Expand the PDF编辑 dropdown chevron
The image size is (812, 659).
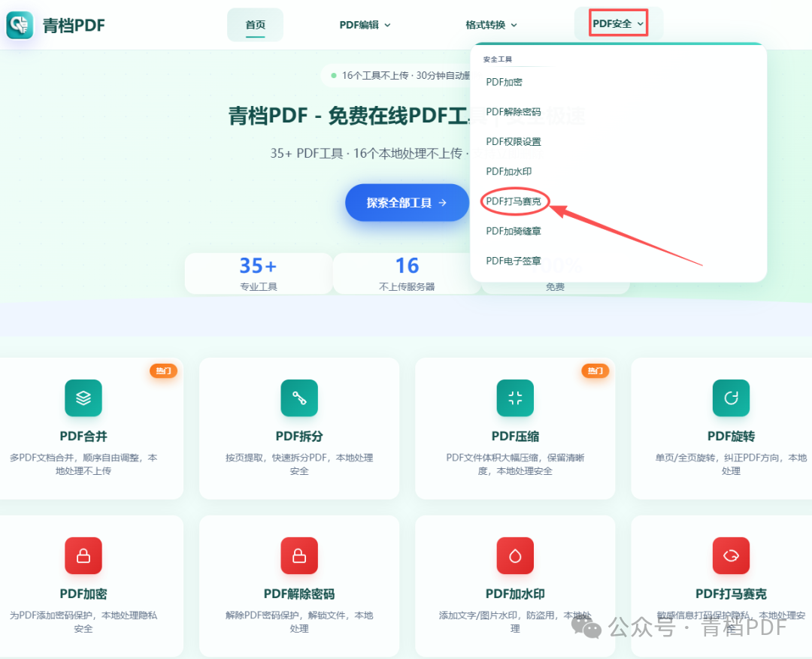pyautogui.click(x=387, y=25)
